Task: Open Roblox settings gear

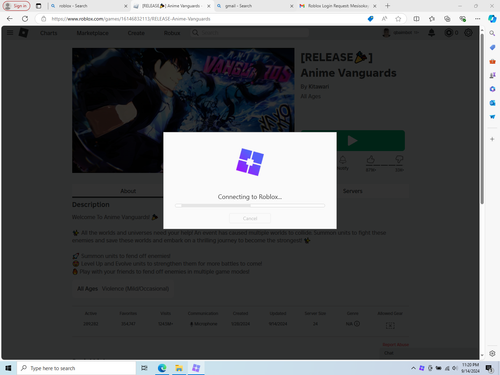Action: 468,33
